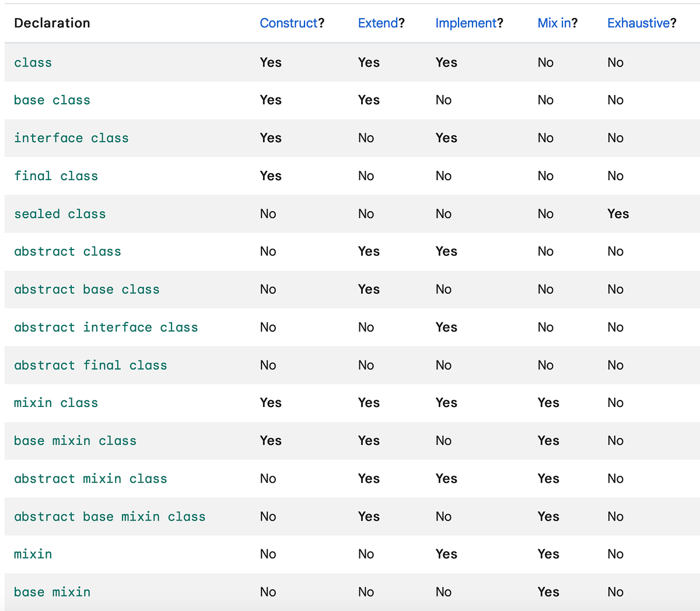Select the 'abstract class' declaration
The height and width of the screenshot is (611, 700).
[68, 252]
